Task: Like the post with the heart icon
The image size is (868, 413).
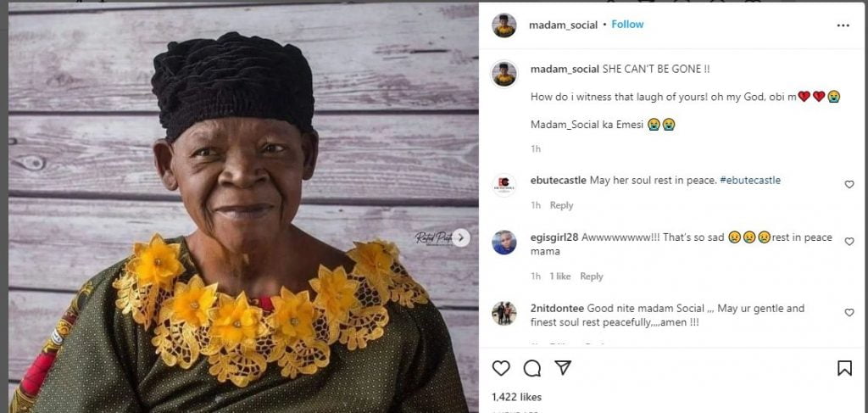Action: pyautogui.click(x=501, y=368)
